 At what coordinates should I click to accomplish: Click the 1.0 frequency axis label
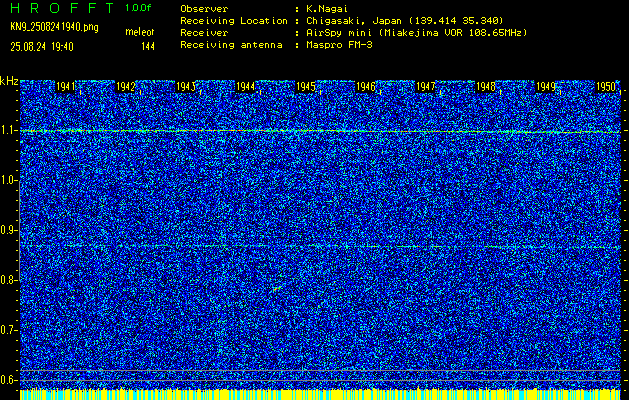point(7,180)
